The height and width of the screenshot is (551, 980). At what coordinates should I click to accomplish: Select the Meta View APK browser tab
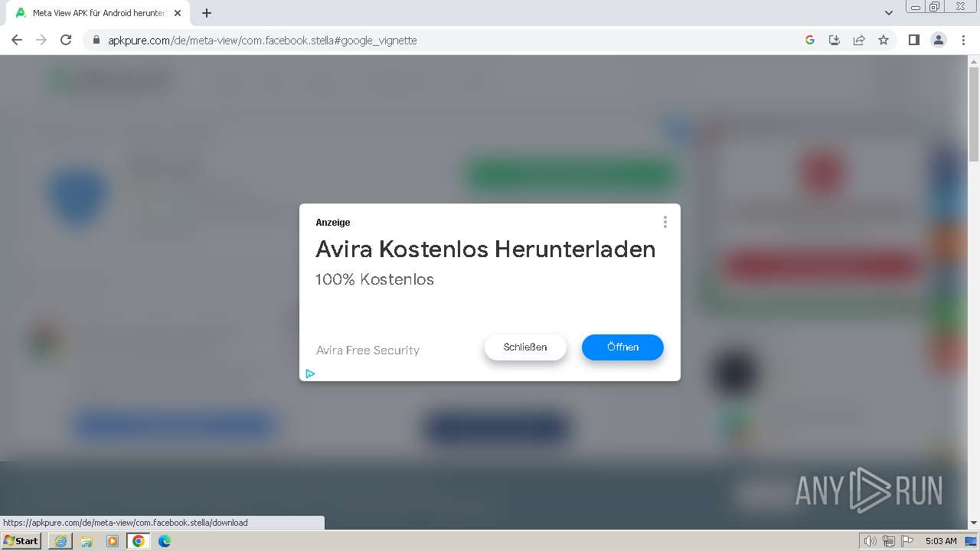click(100, 13)
